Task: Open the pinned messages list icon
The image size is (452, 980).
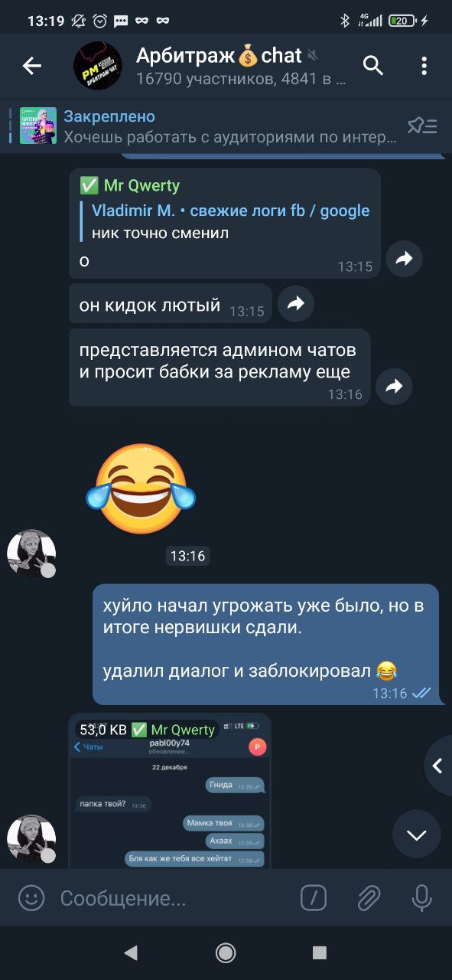Action: [421, 126]
